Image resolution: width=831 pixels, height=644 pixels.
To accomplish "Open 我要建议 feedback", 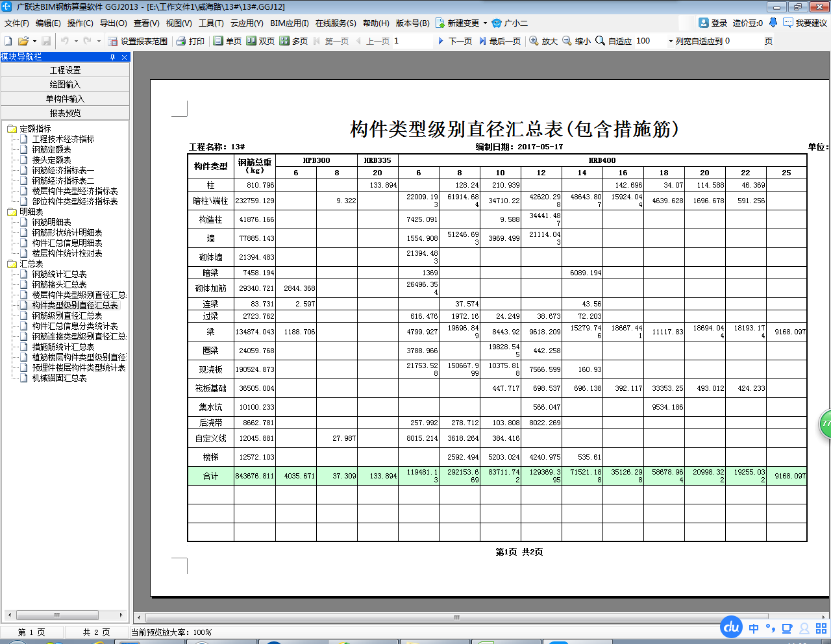I will pos(805,23).
